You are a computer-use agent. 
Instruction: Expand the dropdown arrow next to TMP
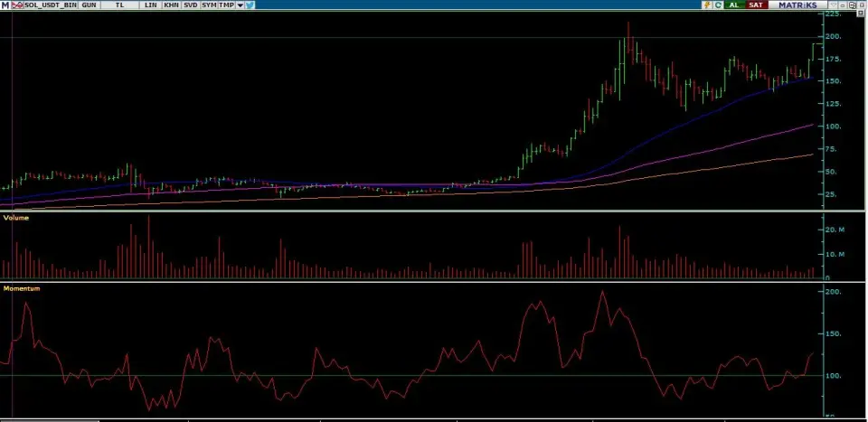click(x=240, y=5)
